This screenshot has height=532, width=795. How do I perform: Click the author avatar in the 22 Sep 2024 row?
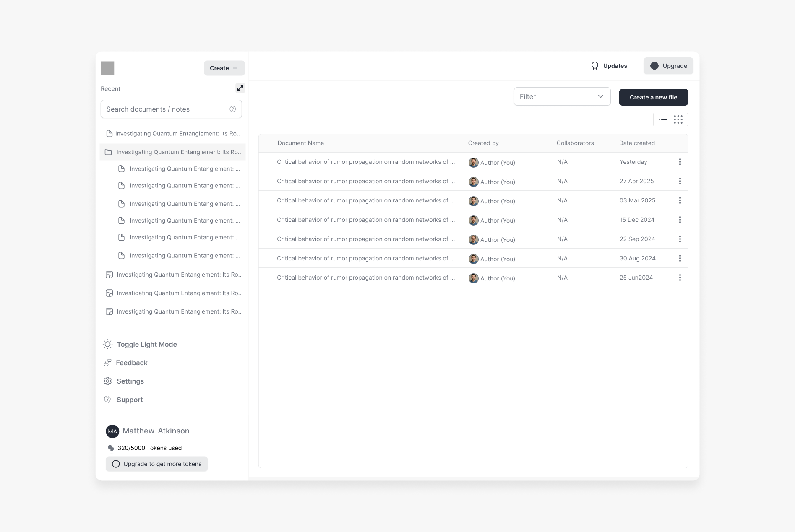pos(474,240)
